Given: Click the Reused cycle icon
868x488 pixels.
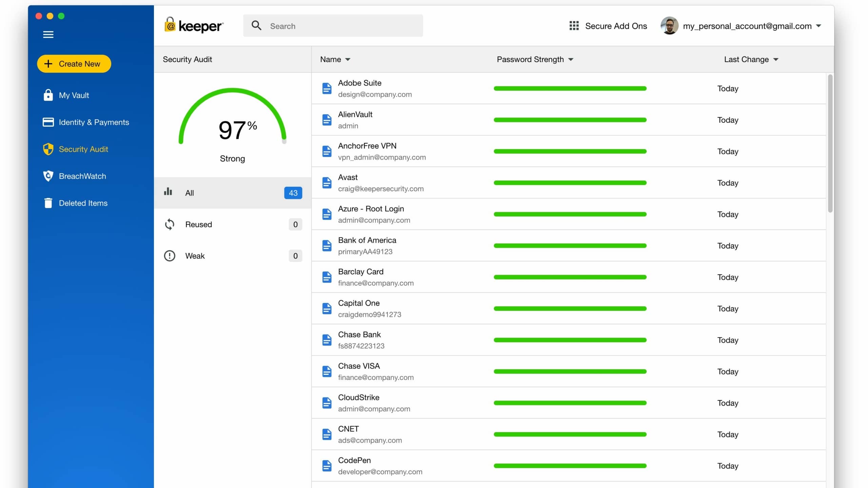Looking at the screenshot, I should (170, 224).
